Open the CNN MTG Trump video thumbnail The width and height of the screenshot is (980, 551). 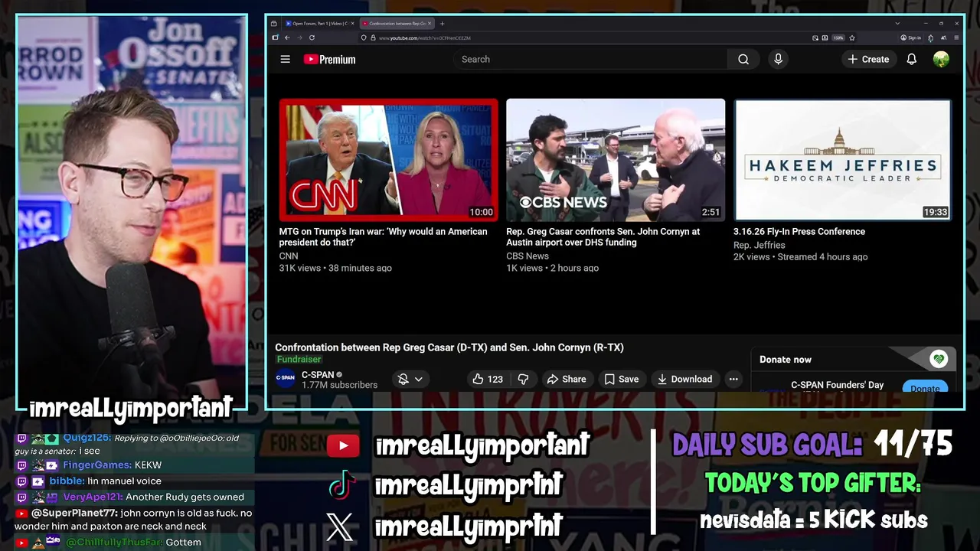coord(388,159)
